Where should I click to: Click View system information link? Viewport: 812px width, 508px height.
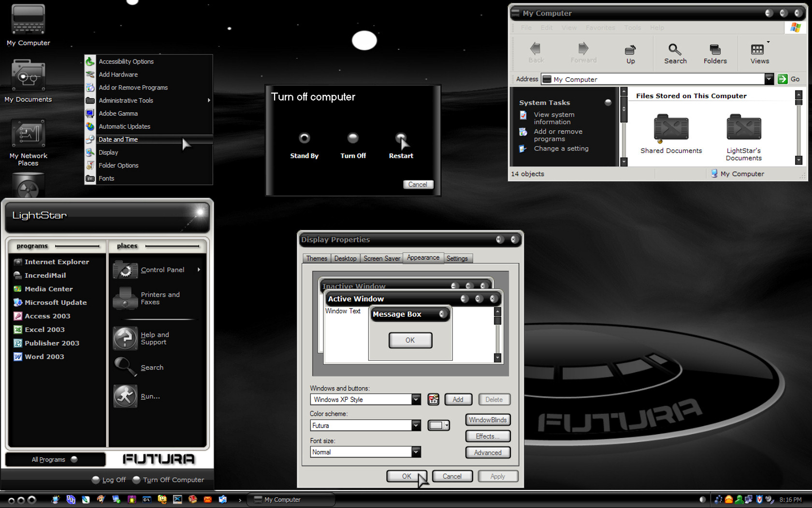click(554, 118)
